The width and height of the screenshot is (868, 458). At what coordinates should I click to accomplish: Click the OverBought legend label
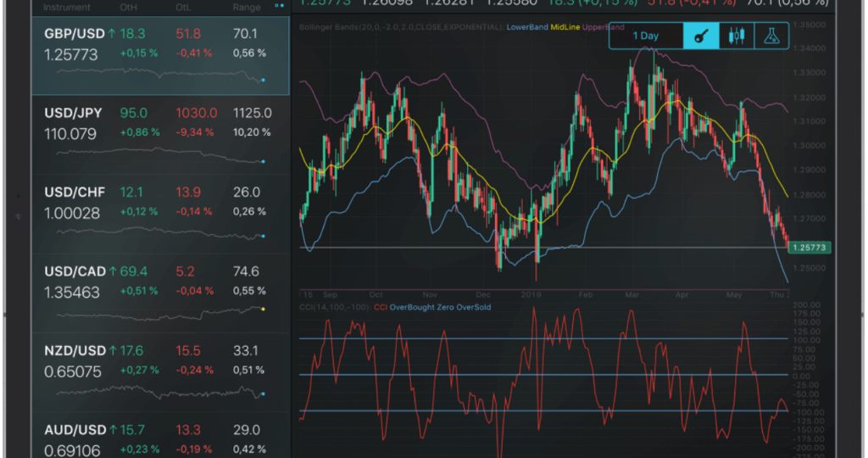413,307
